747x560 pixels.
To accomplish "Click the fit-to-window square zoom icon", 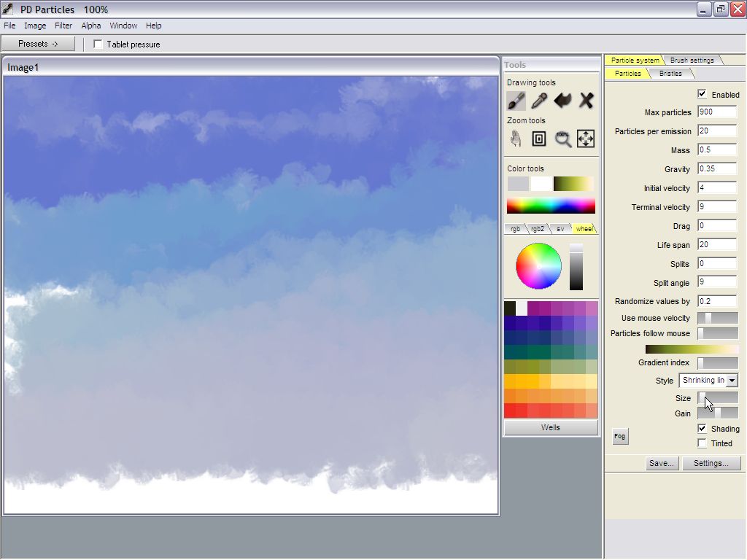I will tap(539, 139).
